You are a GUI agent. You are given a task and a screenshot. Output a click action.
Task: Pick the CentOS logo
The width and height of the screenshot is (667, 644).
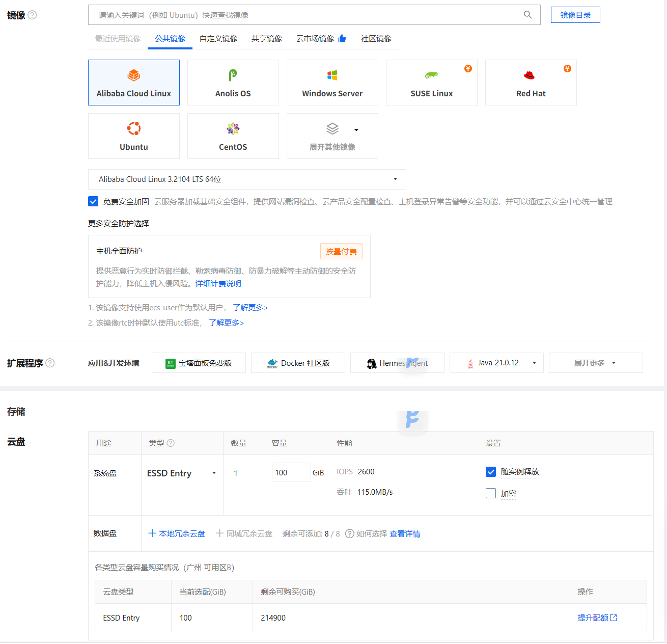pyautogui.click(x=233, y=128)
